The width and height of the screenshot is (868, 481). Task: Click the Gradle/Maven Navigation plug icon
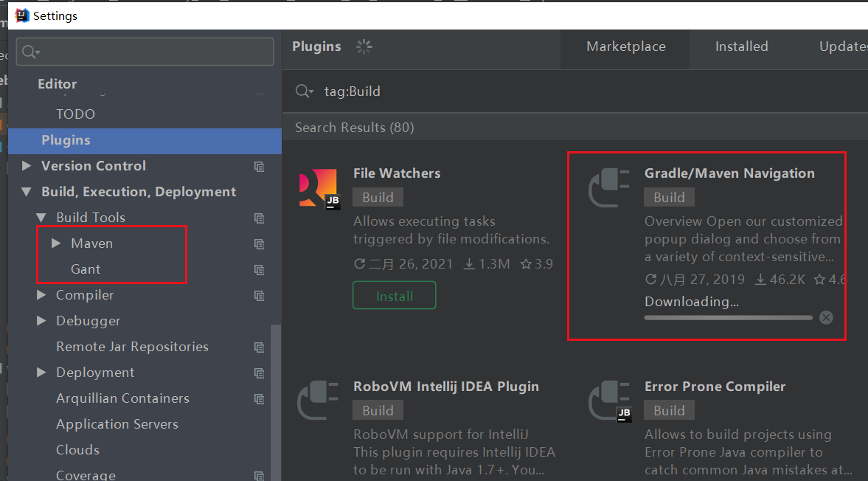coord(609,188)
